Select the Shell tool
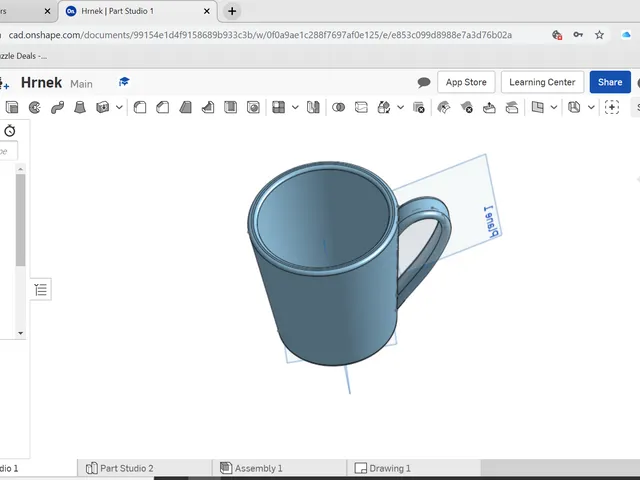 [230, 107]
